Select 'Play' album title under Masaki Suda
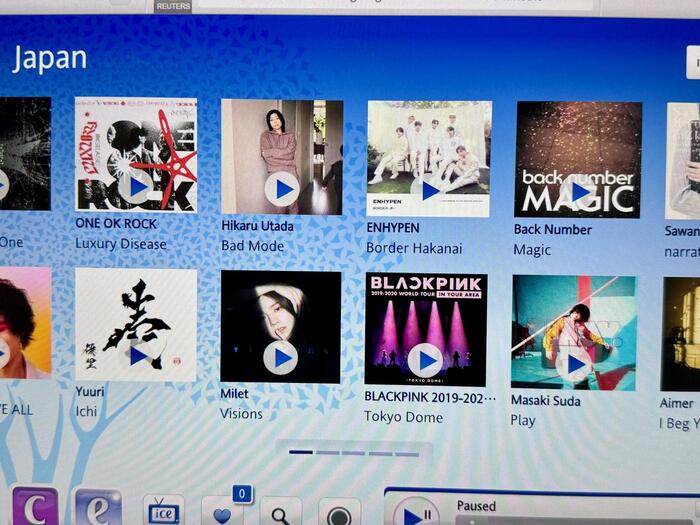 click(523, 421)
